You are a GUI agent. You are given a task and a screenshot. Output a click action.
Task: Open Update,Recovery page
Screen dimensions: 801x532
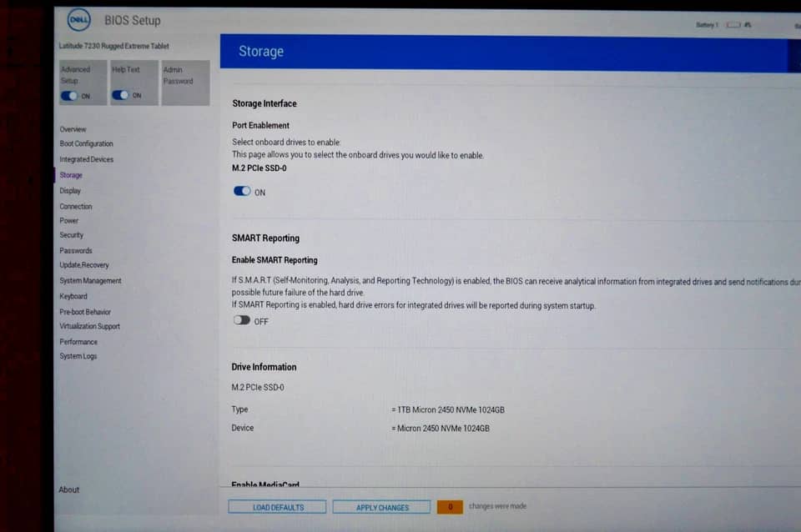[x=84, y=265]
